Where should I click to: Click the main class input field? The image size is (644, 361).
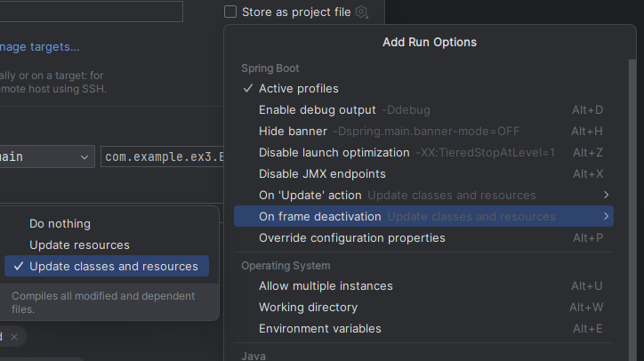(160, 157)
